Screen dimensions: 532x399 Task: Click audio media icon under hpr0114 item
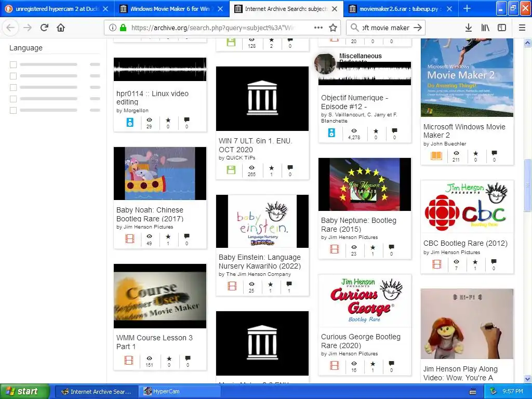129,123
